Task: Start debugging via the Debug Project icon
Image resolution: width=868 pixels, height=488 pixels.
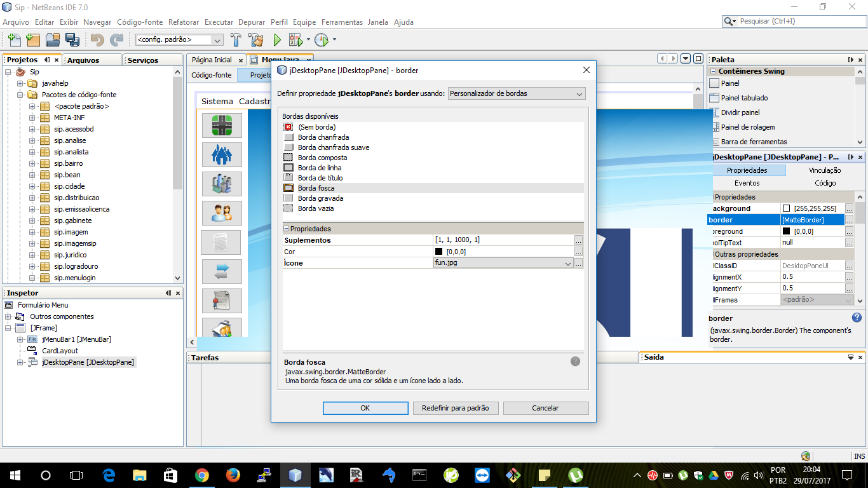Action: pyautogui.click(x=296, y=39)
